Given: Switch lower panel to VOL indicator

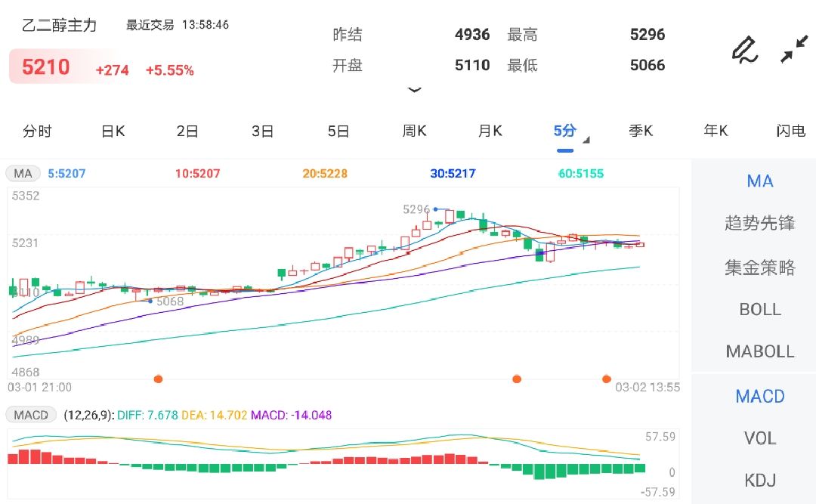Looking at the screenshot, I should point(760,438).
